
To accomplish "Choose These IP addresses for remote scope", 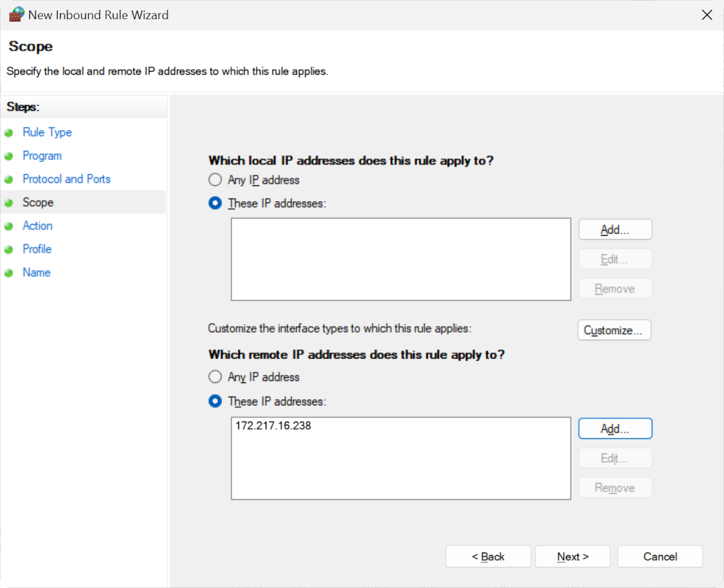I will point(215,401).
